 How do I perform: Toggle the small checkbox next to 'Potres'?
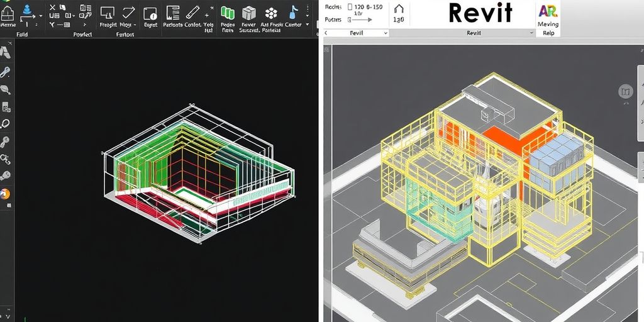(x=350, y=19)
